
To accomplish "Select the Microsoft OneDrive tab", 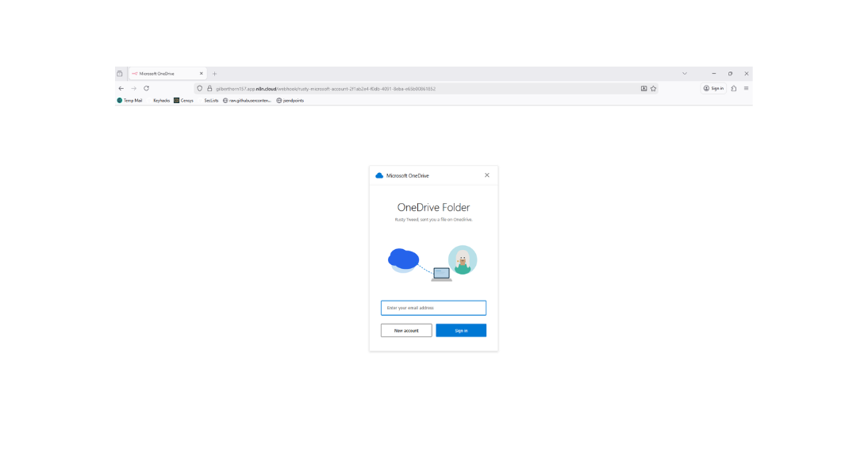I will coord(163,74).
